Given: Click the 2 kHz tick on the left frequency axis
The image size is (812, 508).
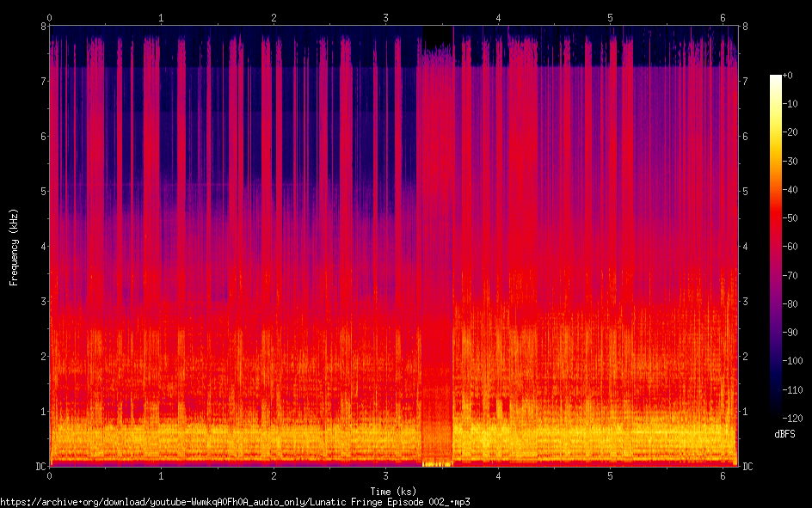Looking at the screenshot, I should [41, 357].
